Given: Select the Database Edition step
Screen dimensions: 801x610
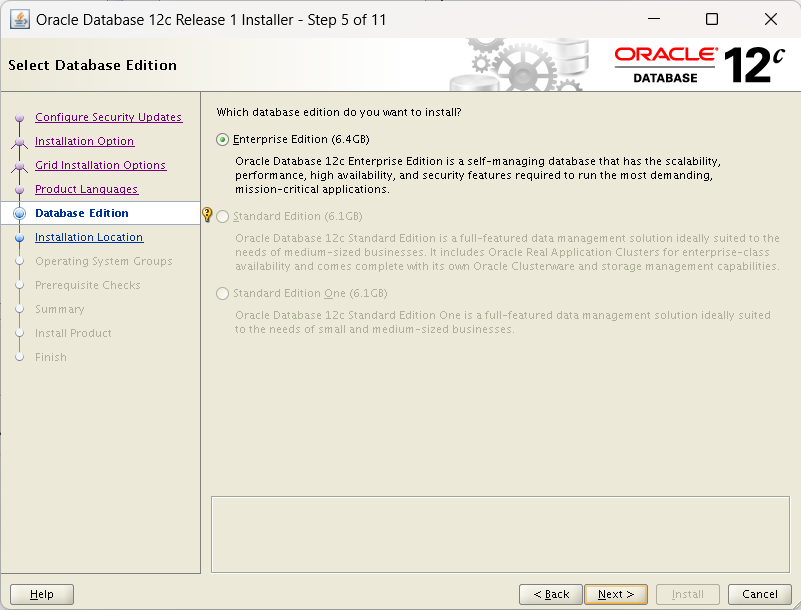Looking at the screenshot, I should (x=82, y=213).
